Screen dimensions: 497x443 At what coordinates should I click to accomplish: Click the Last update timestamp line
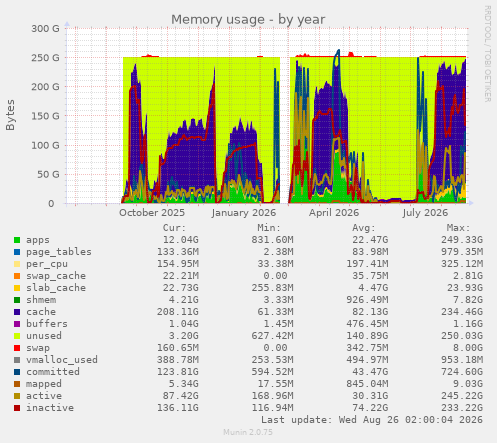[372, 420]
